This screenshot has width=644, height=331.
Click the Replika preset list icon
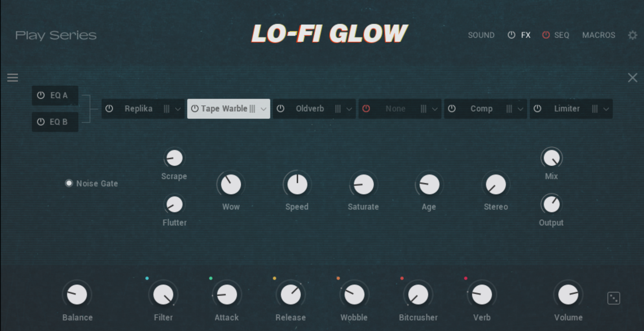tap(167, 109)
